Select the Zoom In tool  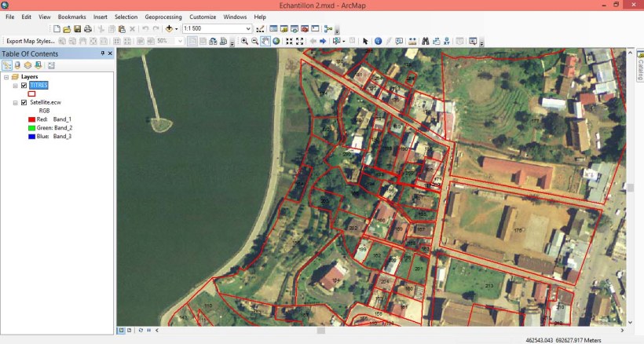coord(244,41)
